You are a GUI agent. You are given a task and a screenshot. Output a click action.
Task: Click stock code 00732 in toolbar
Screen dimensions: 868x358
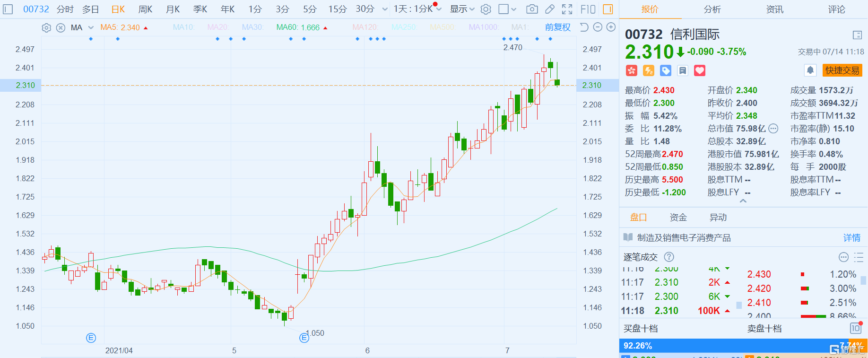(36, 9)
